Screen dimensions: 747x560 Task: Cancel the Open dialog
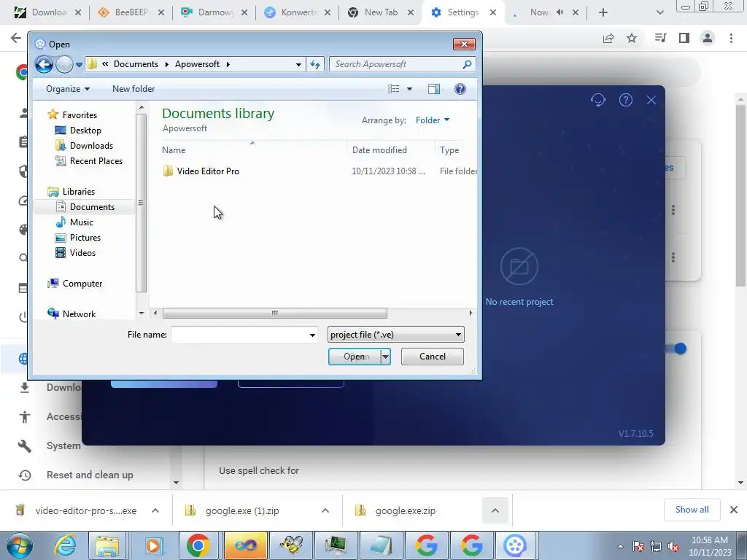(x=432, y=357)
